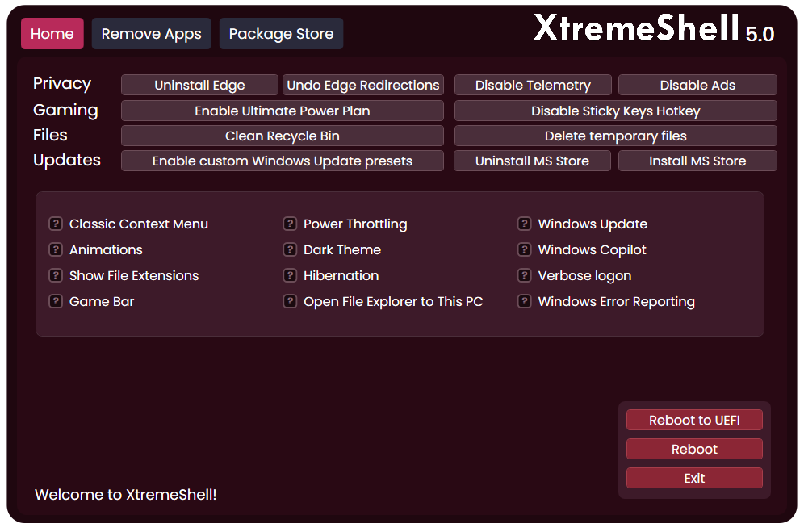Toggle the Power Throttling option label
The width and height of the screenshot is (804, 532).
click(x=355, y=224)
